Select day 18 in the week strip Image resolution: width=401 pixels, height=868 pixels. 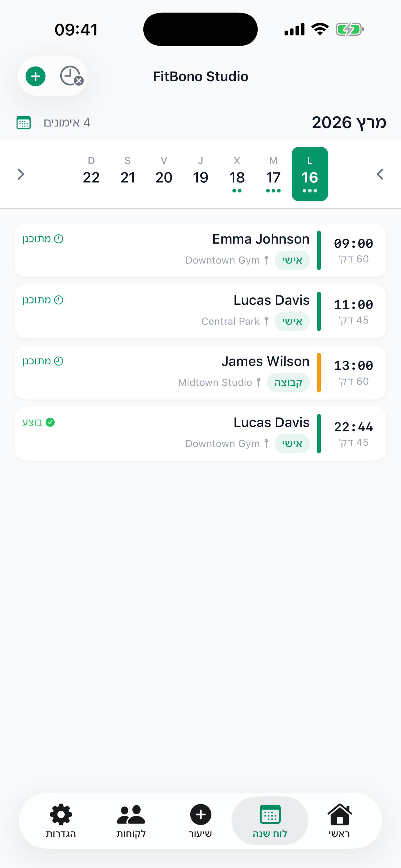click(x=237, y=175)
